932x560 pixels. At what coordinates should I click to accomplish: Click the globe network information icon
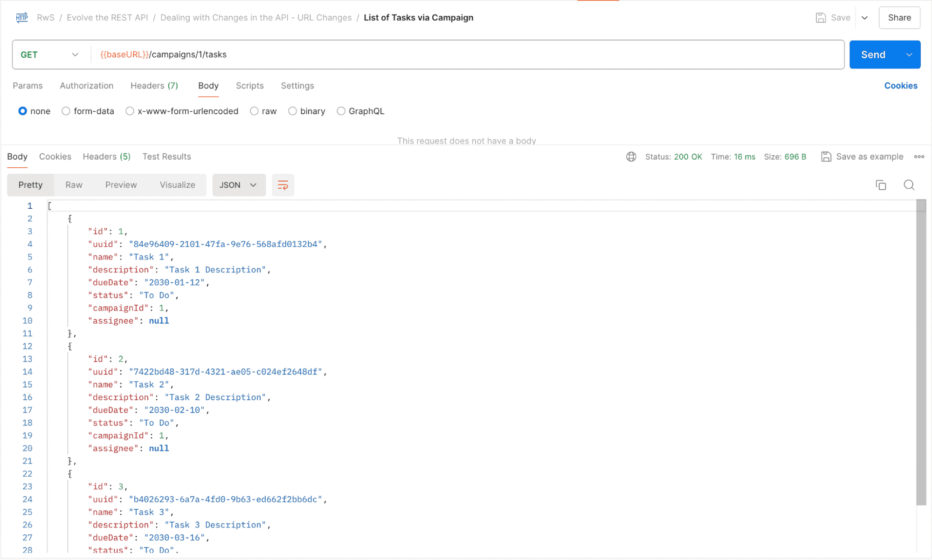coord(631,157)
